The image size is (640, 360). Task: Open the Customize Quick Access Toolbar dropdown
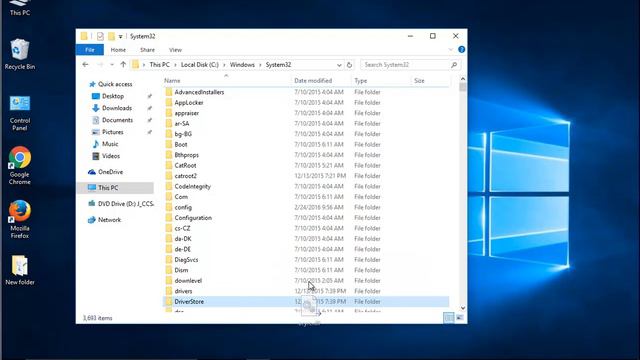(120, 37)
